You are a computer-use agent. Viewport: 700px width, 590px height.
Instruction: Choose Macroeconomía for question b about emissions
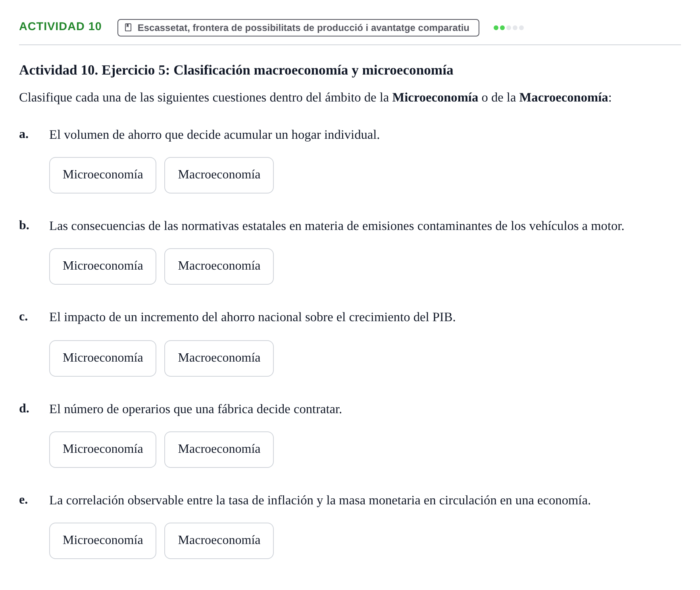point(219,266)
